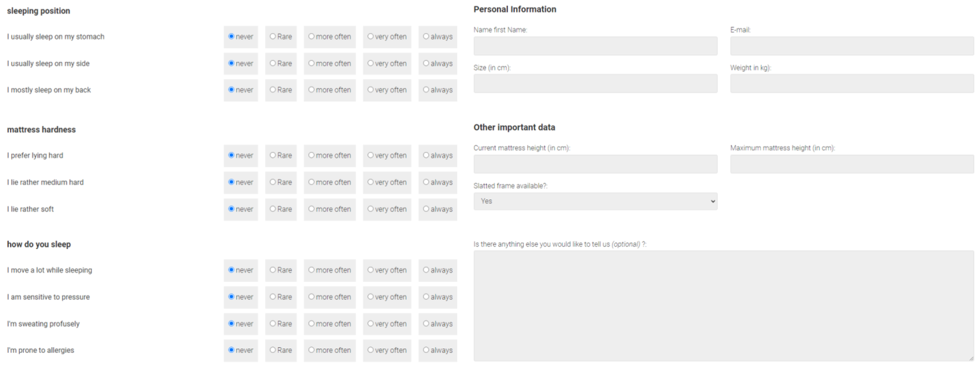Pick 'Rare' for sensitive to pressure
This screenshot has height=368, width=980.
pyautogui.click(x=272, y=297)
